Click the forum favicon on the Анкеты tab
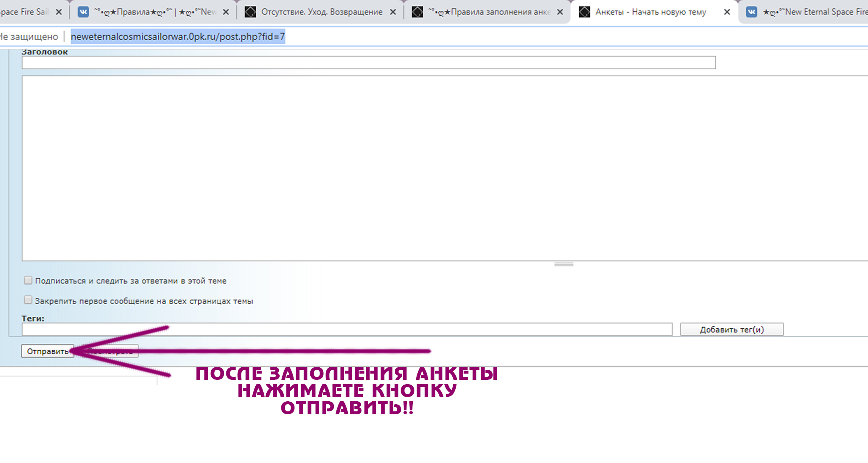 [585, 12]
